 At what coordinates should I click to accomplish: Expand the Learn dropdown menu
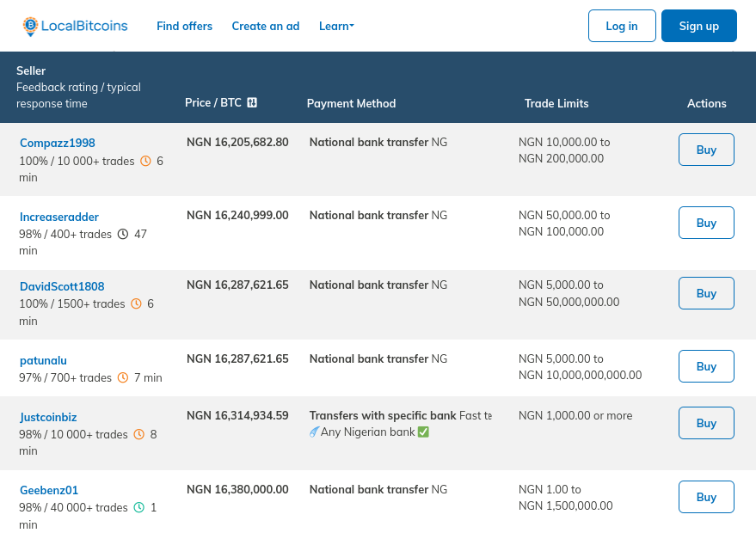coord(336,26)
